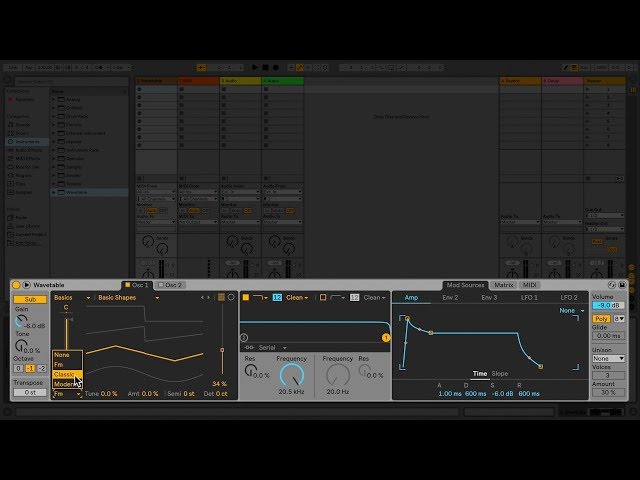
Task: Open the Fm oscillator effect dropdown
Action: [x=67, y=394]
